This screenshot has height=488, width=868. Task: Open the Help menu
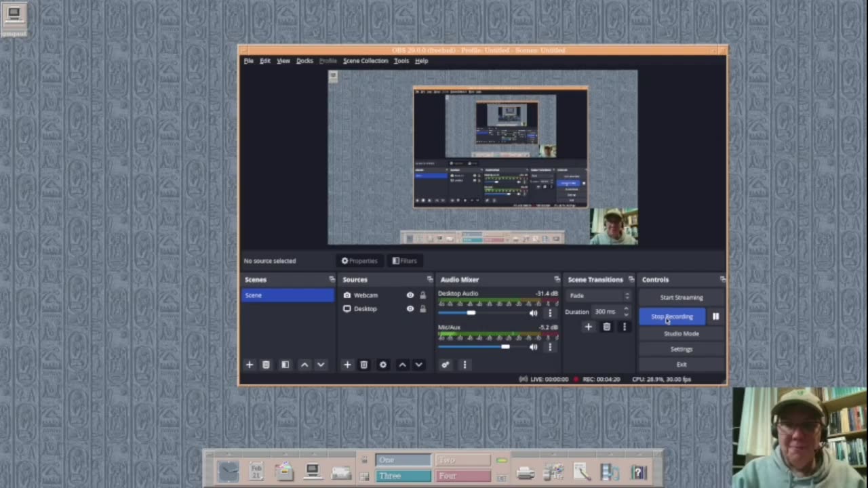[x=421, y=61]
